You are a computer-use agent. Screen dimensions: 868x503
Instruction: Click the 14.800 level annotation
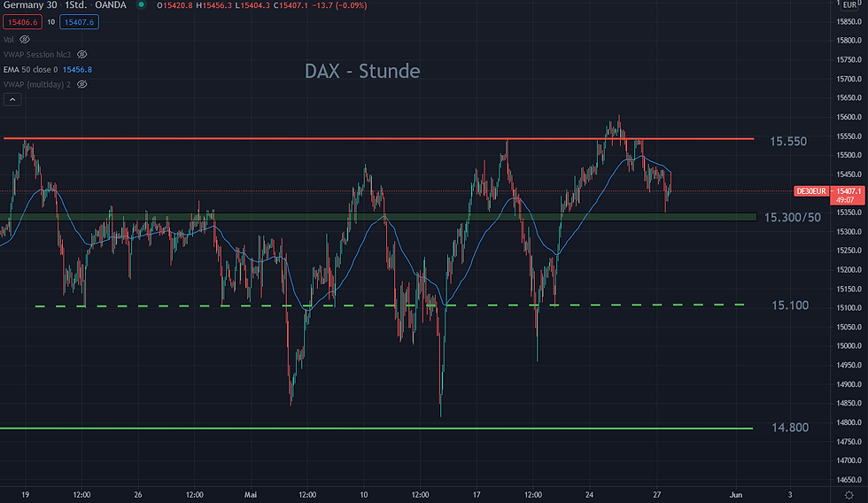(790, 427)
